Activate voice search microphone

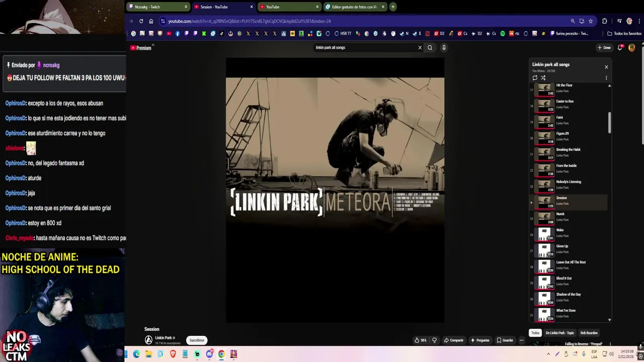pos(444,48)
